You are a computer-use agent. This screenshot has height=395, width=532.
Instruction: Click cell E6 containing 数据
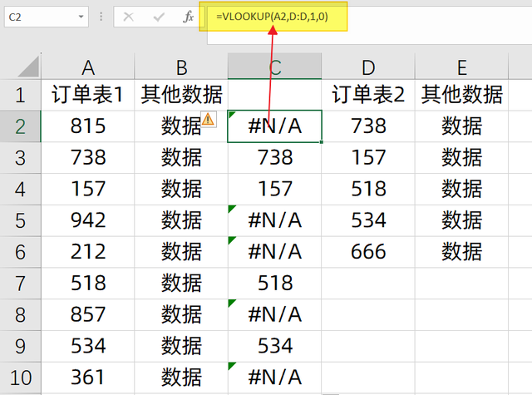click(x=461, y=252)
